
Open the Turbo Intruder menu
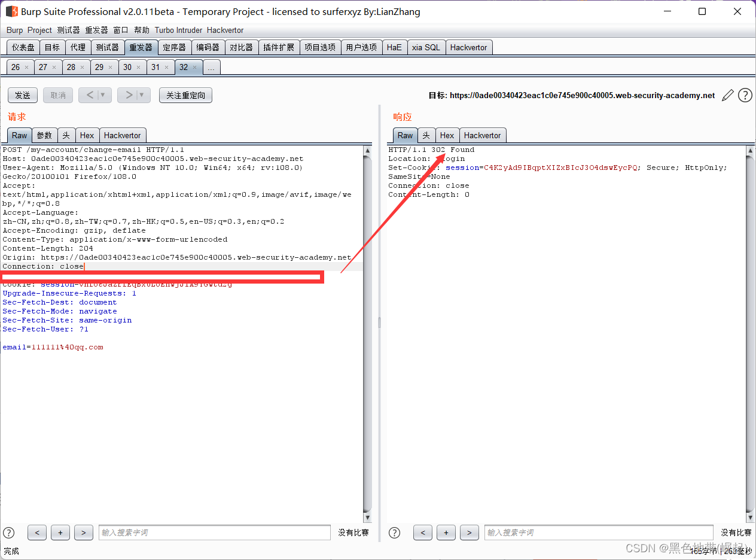pyautogui.click(x=179, y=30)
